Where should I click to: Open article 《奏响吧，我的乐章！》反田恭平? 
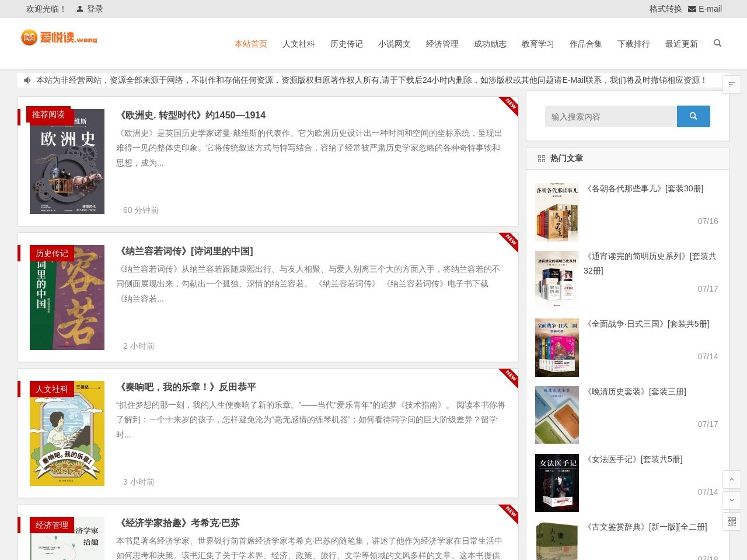pyautogui.click(x=186, y=387)
